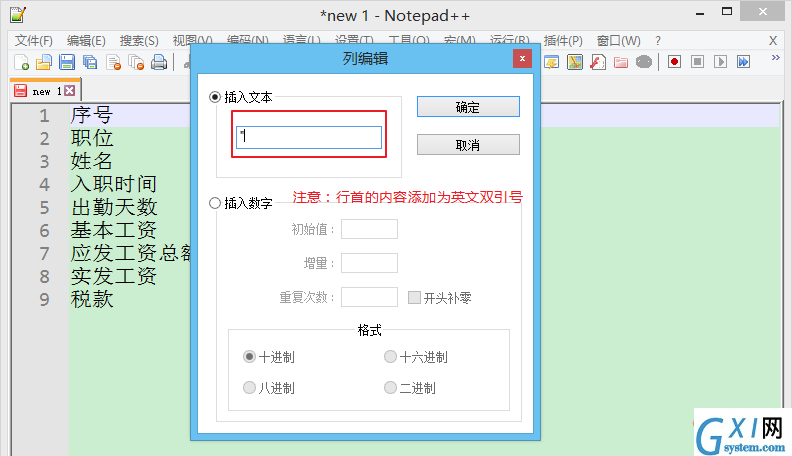Click line number 7 in margin
Image resolution: width=792 pixels, height=456 pixels.
[x=44, y=253]
